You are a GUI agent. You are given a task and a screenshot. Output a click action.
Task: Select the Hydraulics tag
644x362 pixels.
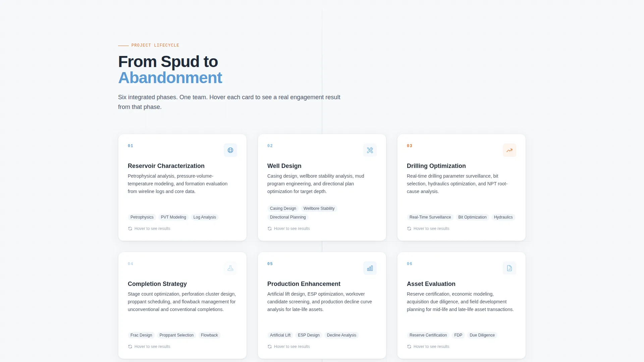(x=503, y=217)
